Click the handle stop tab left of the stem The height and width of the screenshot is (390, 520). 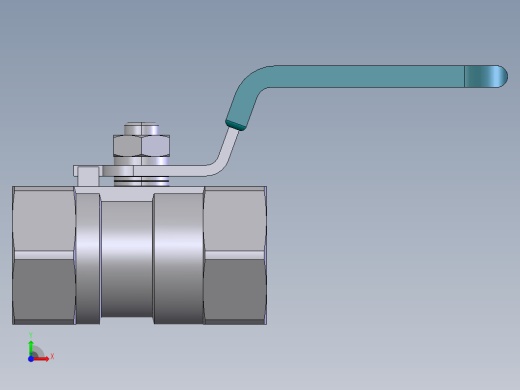tap(88, 176)
